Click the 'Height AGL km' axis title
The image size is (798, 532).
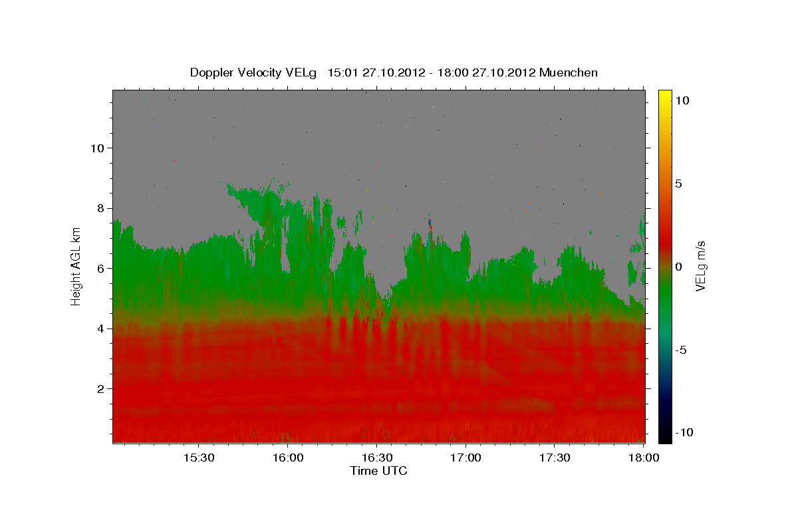pos(76,266)
